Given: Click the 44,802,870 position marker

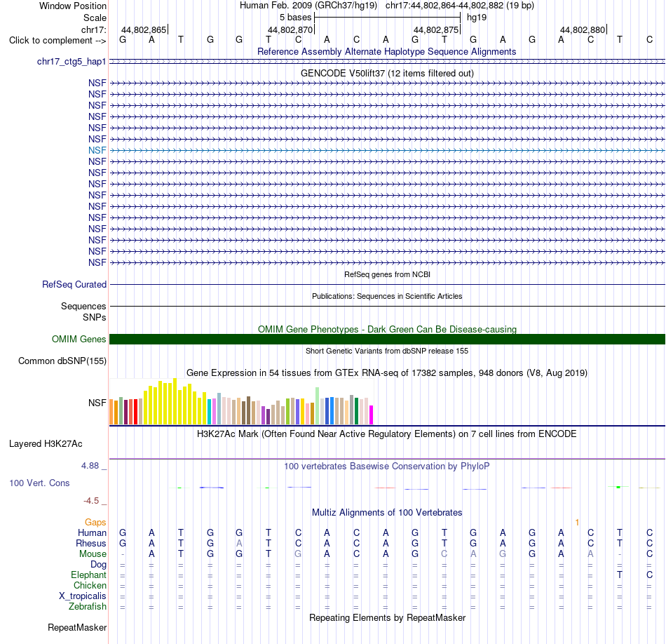Looking at the screenshot, I should click(290, 29).
